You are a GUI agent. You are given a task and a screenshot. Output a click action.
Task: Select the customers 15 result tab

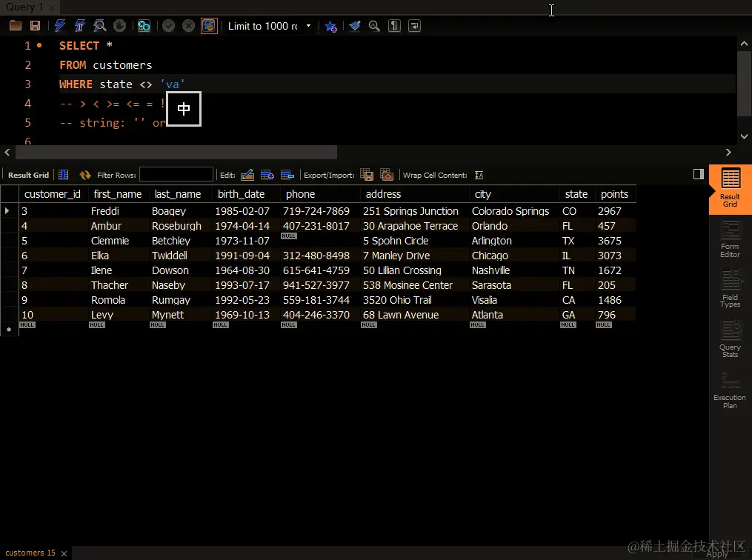click(x=30, y=553)
